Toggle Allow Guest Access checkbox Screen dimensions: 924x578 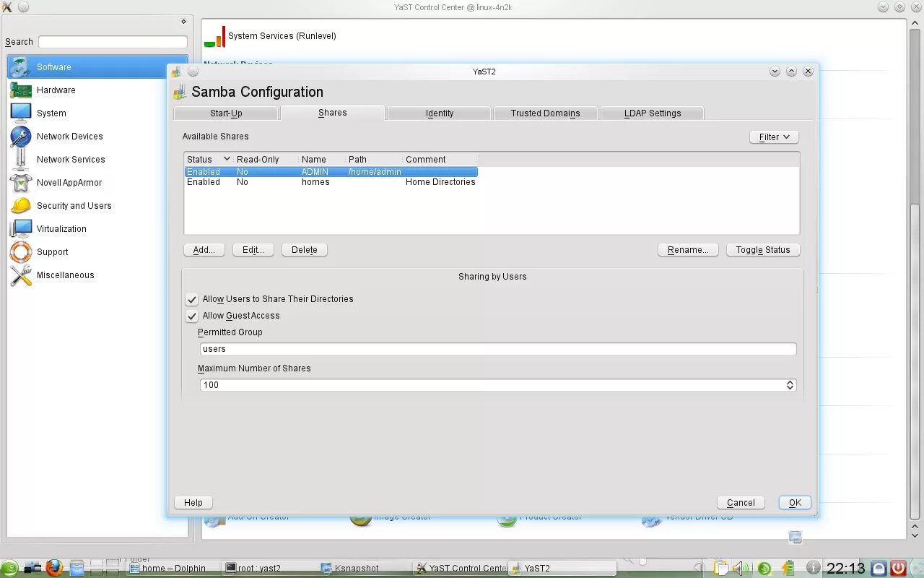tap(192, 316)
